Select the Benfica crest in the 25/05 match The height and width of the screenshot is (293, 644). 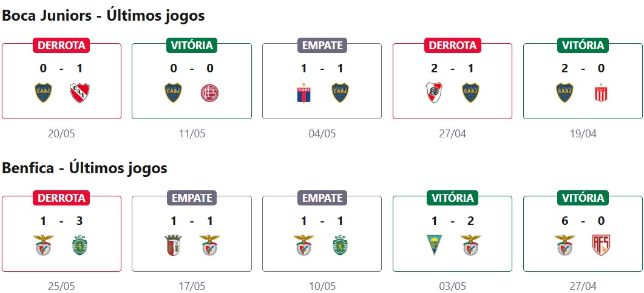click(43, 246)
